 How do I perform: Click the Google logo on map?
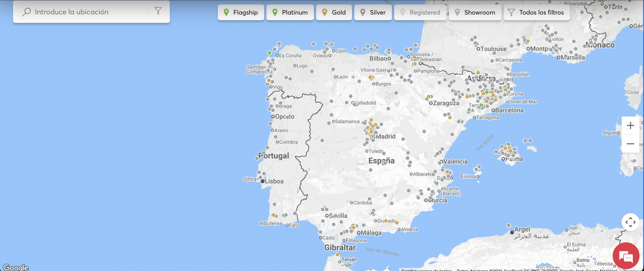click(16, 267)
